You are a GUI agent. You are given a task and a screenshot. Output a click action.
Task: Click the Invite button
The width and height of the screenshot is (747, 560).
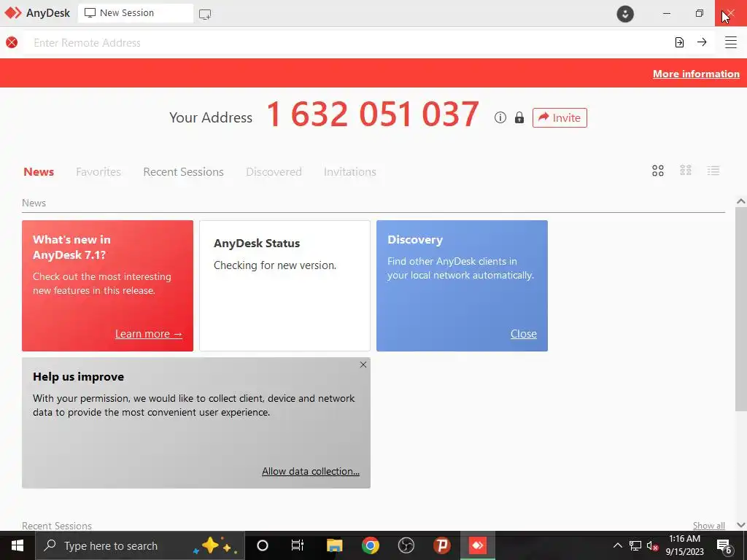(560, 117)
